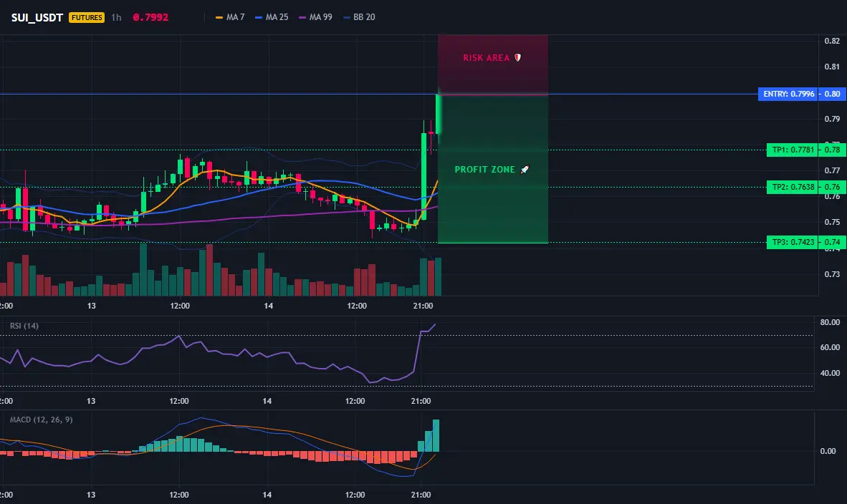The width and height of the screenshot is (847, 504).
Task: Click the TP3: 0.7423 price tag
Action: tap(793, 242)
